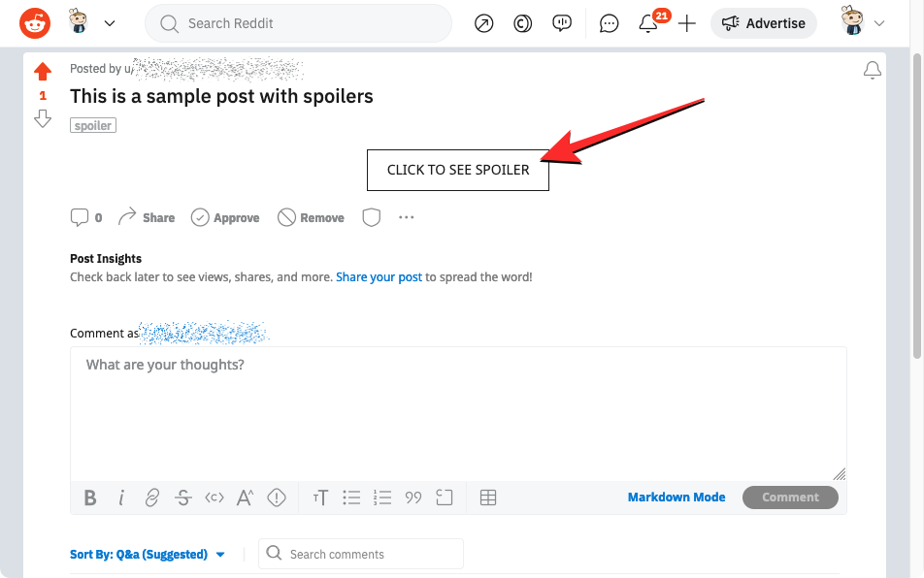This screenshot has height=578, width=924.
Task: Toggle post follow bell icon
Action: 873,70
